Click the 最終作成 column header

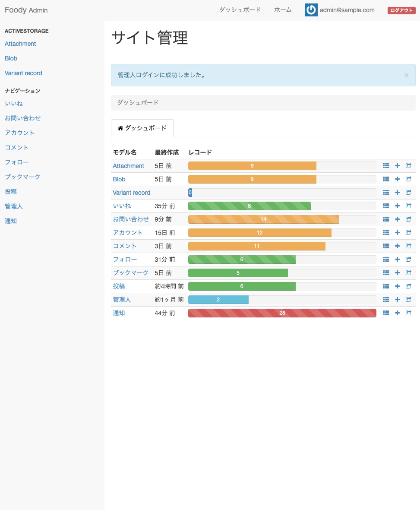(x=167, y=152)
